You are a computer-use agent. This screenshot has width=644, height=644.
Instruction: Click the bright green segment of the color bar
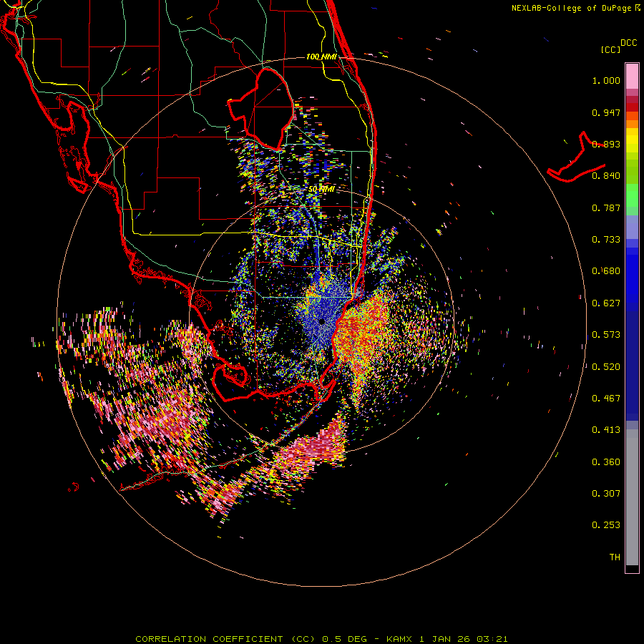click(x=632, y=195)
